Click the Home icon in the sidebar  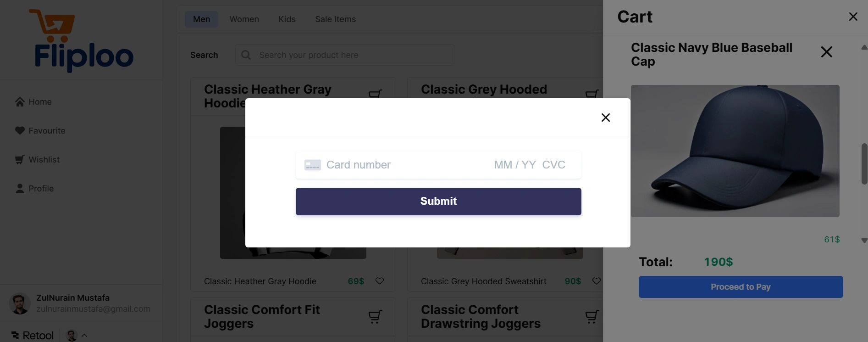point(20,101)
